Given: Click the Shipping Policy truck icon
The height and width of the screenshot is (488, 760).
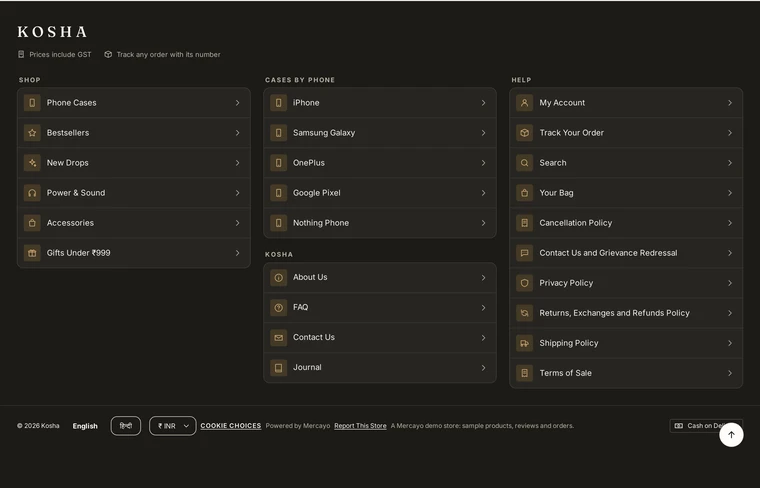Looking at the screenshot, I should pos(524,343).
